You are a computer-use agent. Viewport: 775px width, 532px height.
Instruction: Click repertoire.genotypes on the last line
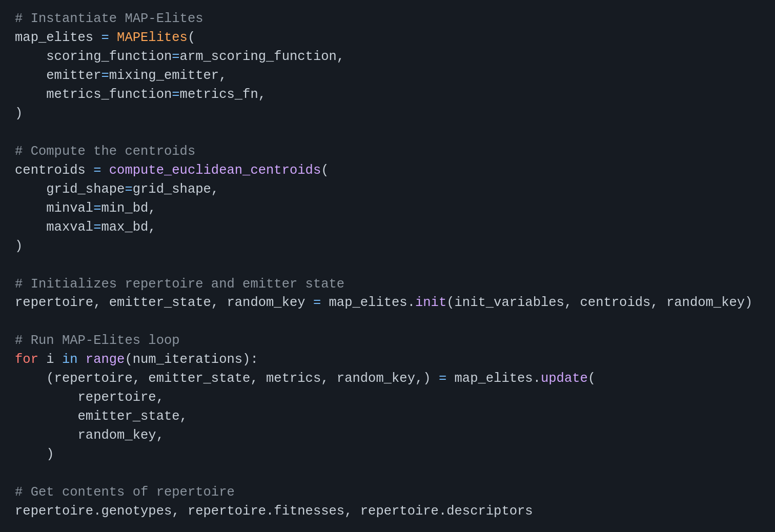(93, 511)
